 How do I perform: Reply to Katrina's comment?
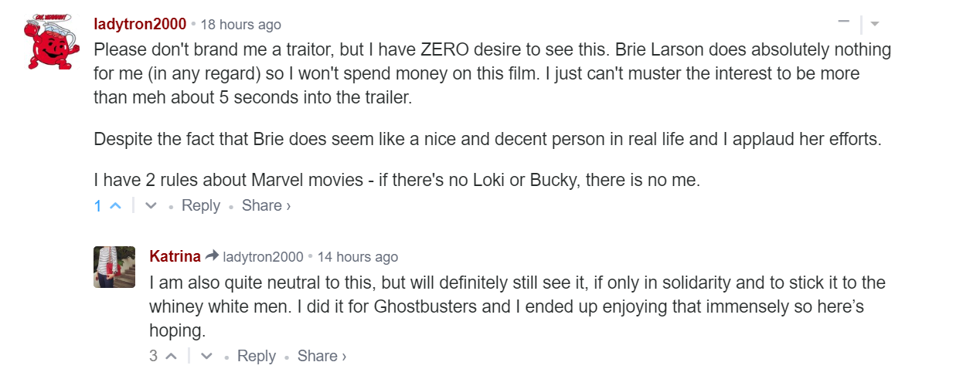[x=257, y=357]
